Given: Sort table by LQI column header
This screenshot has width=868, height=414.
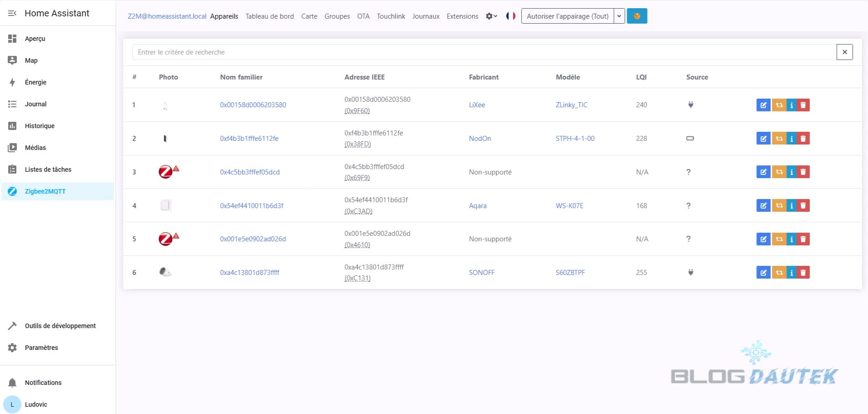Looking at the screenshot, I should (x=641, y=77).
